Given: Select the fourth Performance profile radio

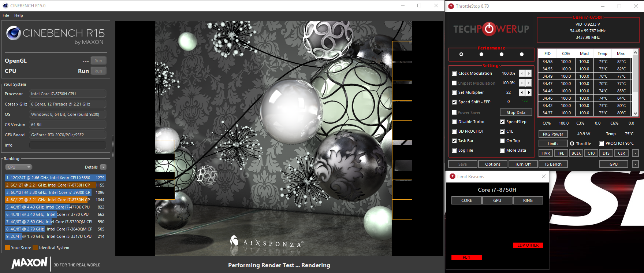Looking at the screenshot, I should (522, 54).
